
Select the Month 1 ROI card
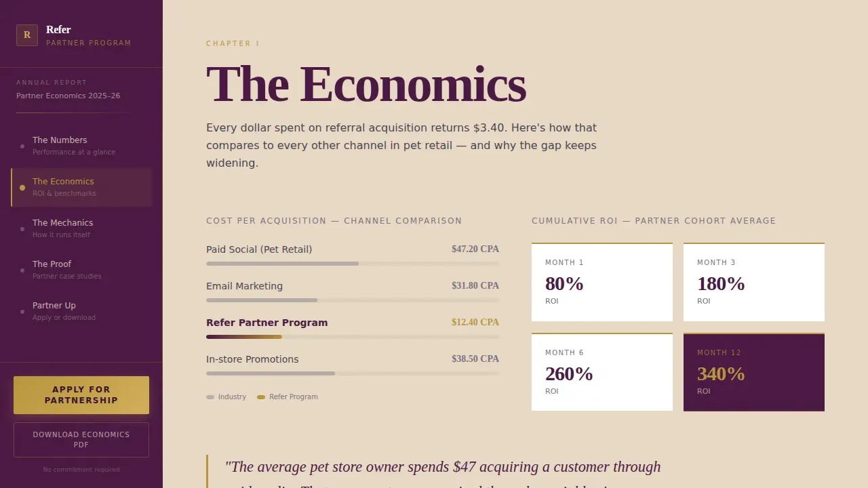pos(602,282)
